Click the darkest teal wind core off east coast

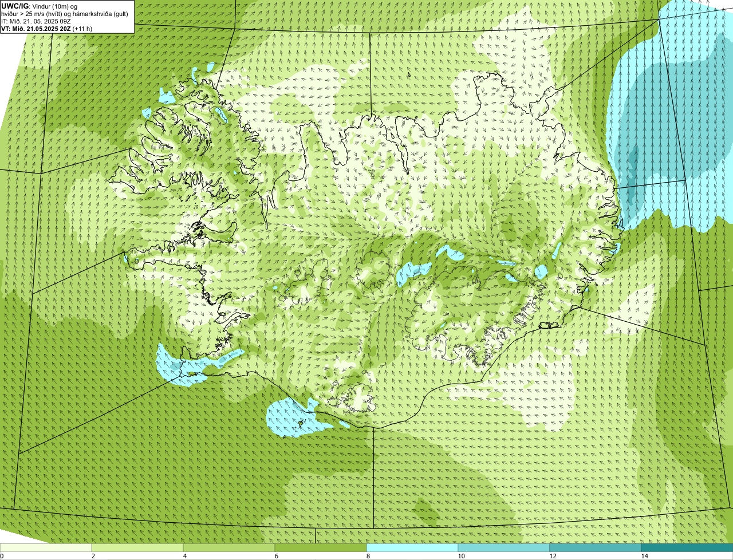[x=632, y=175]
